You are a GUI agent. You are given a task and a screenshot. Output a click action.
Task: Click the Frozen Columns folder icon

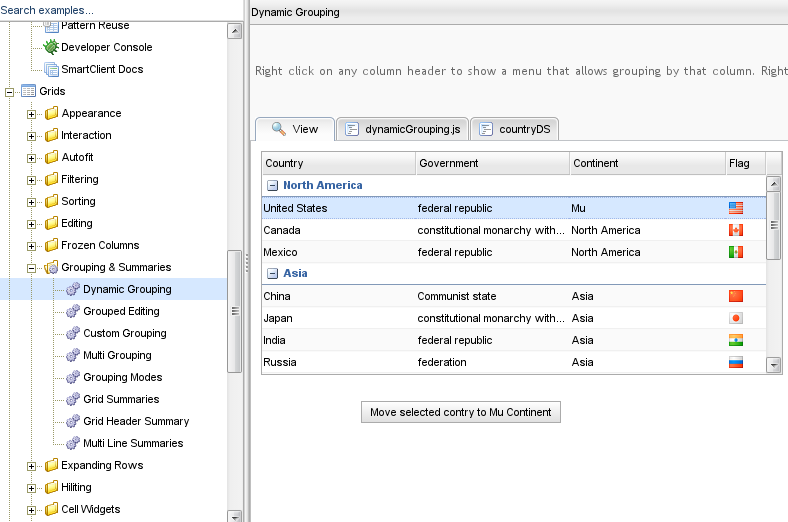(x=51, y=245)
